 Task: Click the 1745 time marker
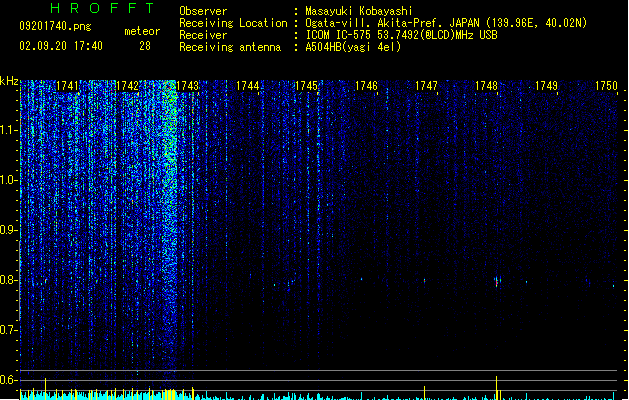[x=306, y=86]
